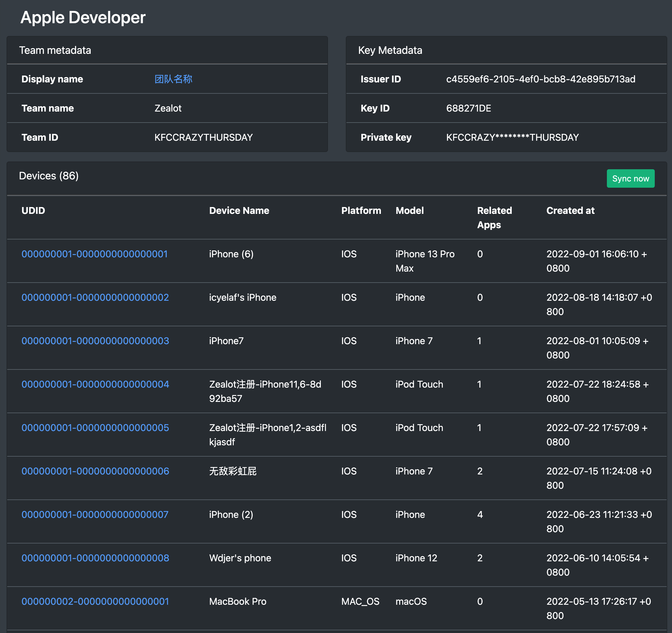Viewport: 672px width, 633px height.
Task: Select device name 无敌彩虹屁
Action: pos(233,471)
